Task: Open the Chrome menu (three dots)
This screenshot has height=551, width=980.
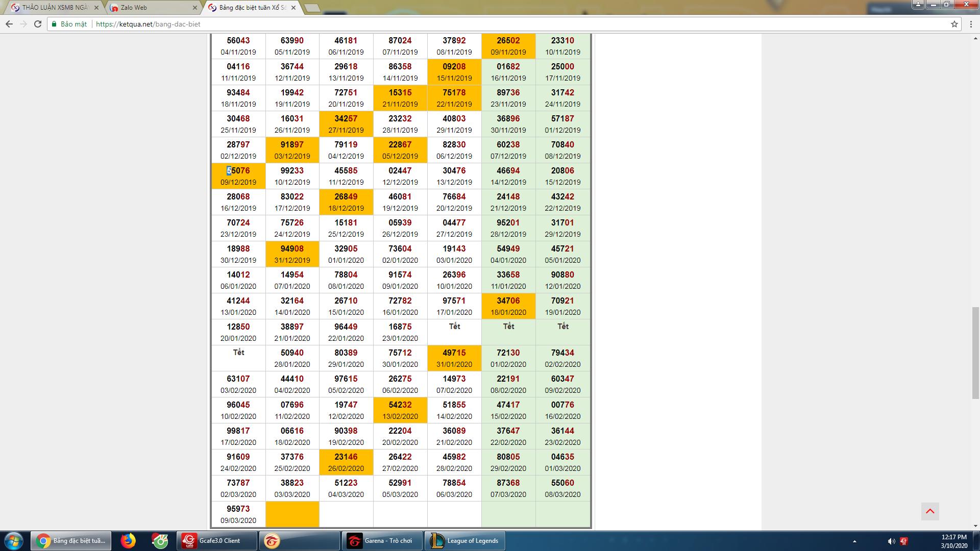Action: pos(971,24)
